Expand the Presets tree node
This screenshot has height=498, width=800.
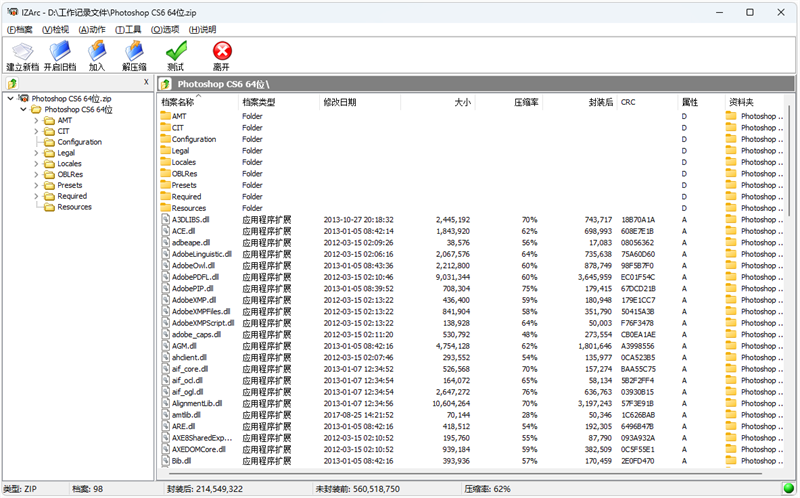[36, 185]
